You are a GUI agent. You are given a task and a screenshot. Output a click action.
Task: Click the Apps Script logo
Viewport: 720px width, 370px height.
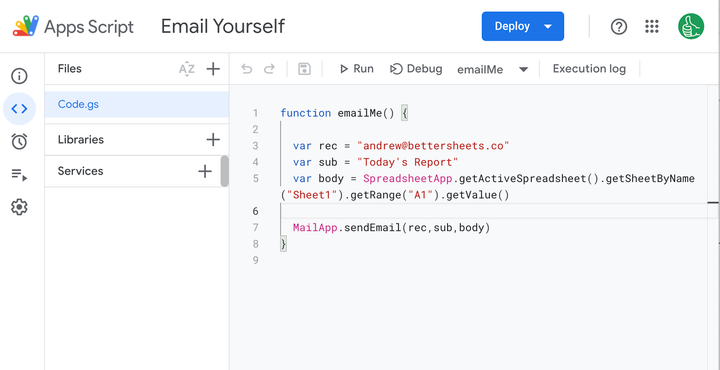tap(26, 26)
